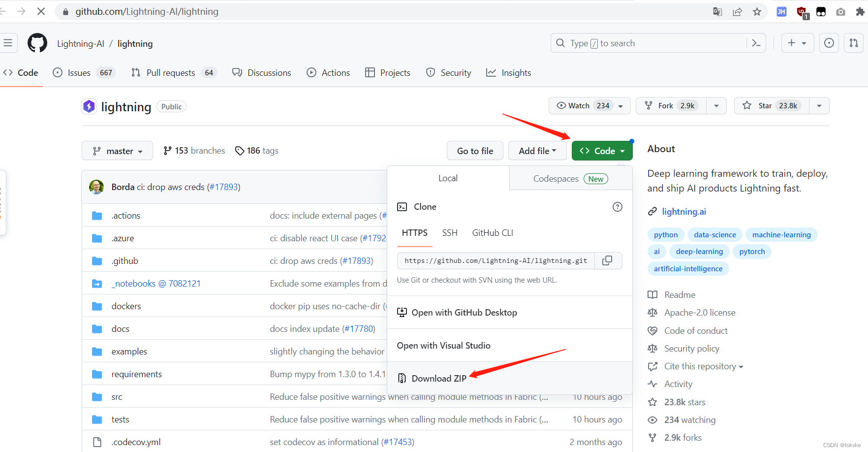
Task: Click the GitHub logo home icon
Action: [37, 43]
